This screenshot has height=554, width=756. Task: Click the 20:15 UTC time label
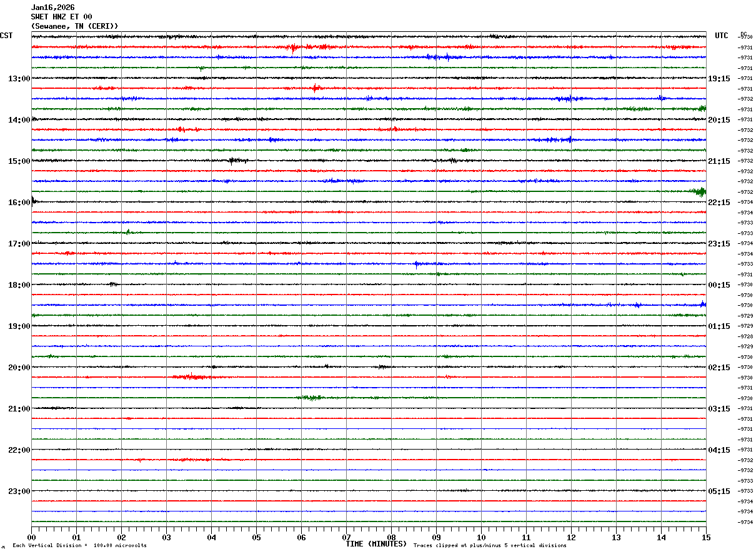tap(719, 120)
